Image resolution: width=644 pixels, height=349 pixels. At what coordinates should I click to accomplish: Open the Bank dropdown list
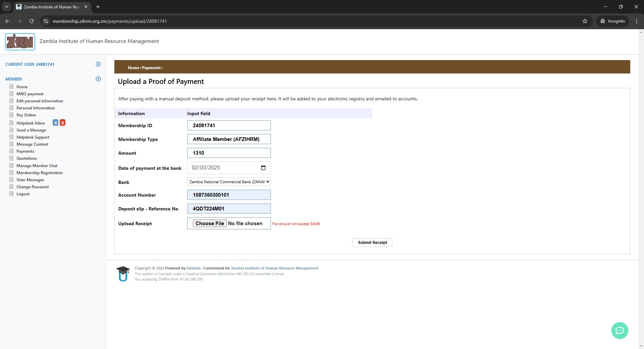tap(229, 182)
